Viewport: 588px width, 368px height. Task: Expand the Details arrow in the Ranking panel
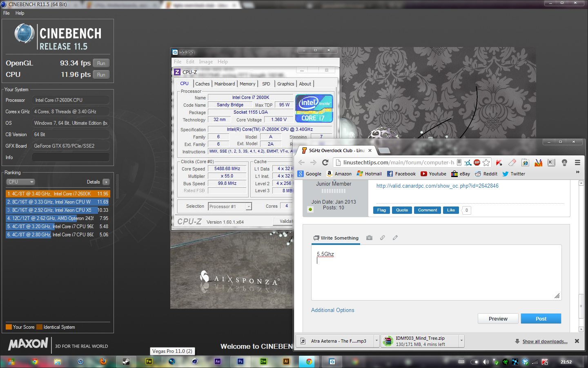point(106,182)
